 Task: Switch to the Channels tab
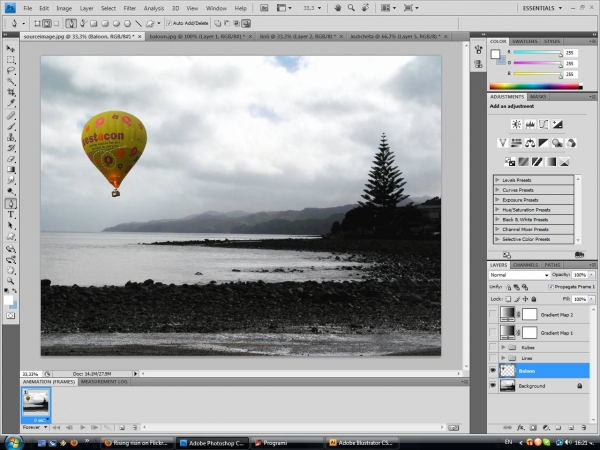pyautogui.click(x=525, y=264)
